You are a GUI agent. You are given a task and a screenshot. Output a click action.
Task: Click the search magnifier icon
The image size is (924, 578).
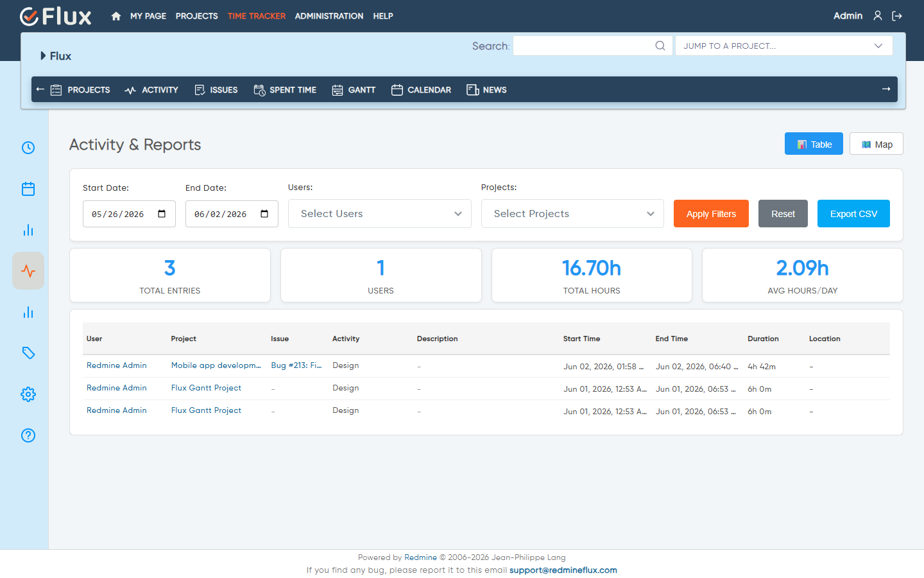[x=660, y=46]
